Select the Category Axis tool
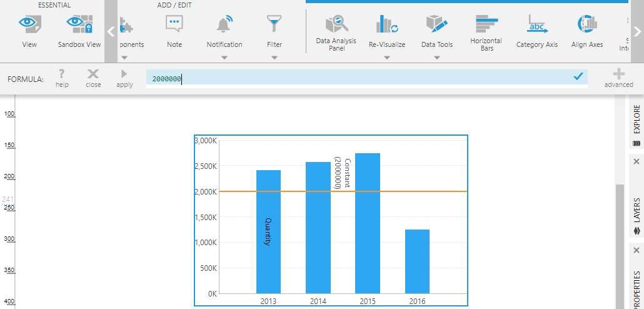 [536, 25]
